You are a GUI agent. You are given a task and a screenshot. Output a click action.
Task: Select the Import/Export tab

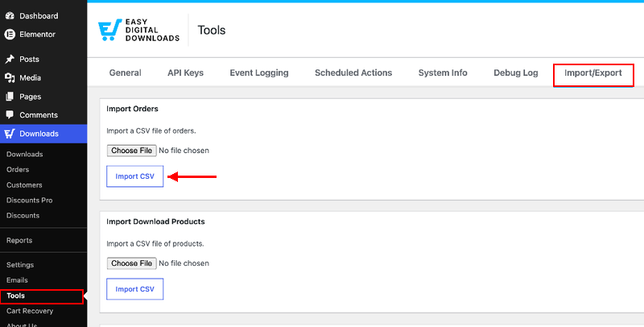click(x=593, y=73)
